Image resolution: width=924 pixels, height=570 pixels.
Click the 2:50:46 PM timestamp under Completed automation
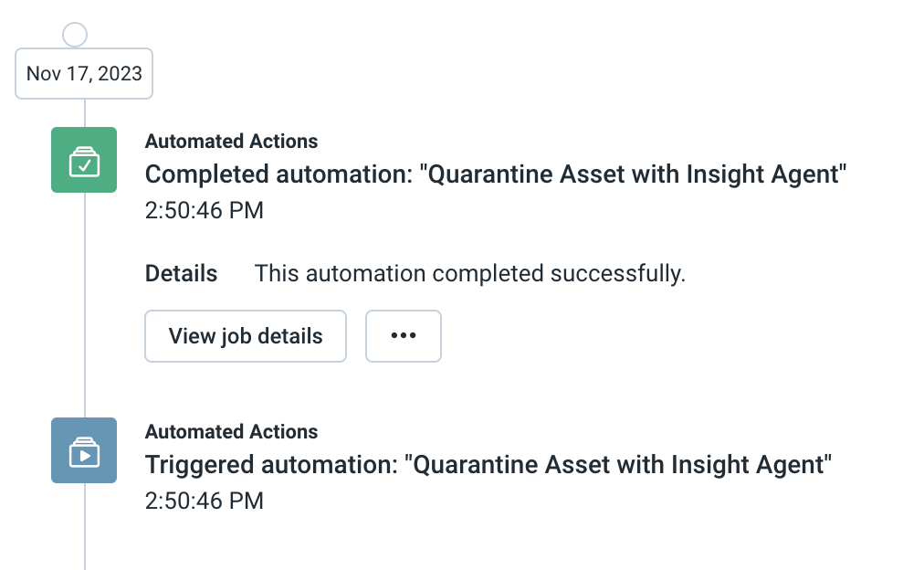click(204, 211)
